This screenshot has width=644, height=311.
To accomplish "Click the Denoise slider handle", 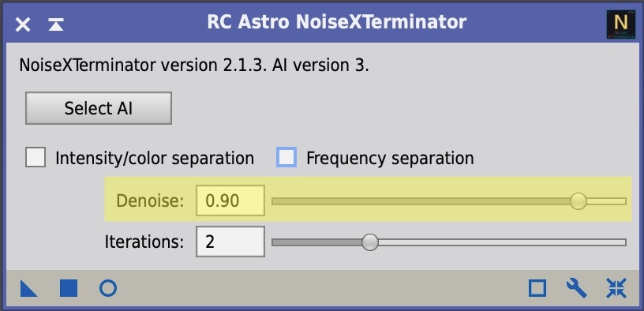I will pos(578,201).
